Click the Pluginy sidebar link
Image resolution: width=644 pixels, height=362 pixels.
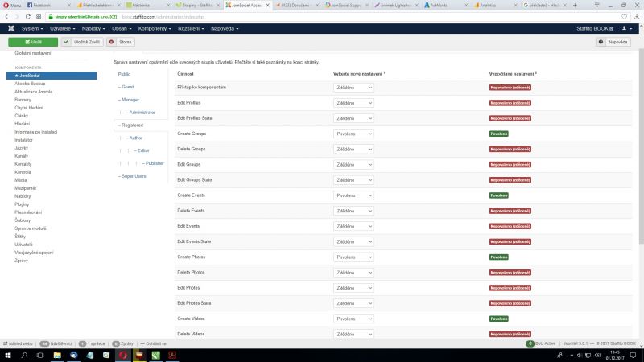(x=23, y=204)
